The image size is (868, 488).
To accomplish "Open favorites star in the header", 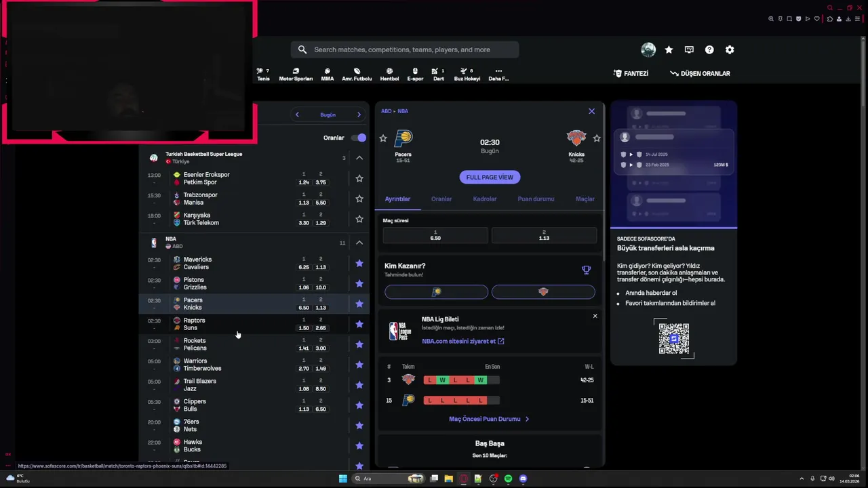I will (669, 49).
